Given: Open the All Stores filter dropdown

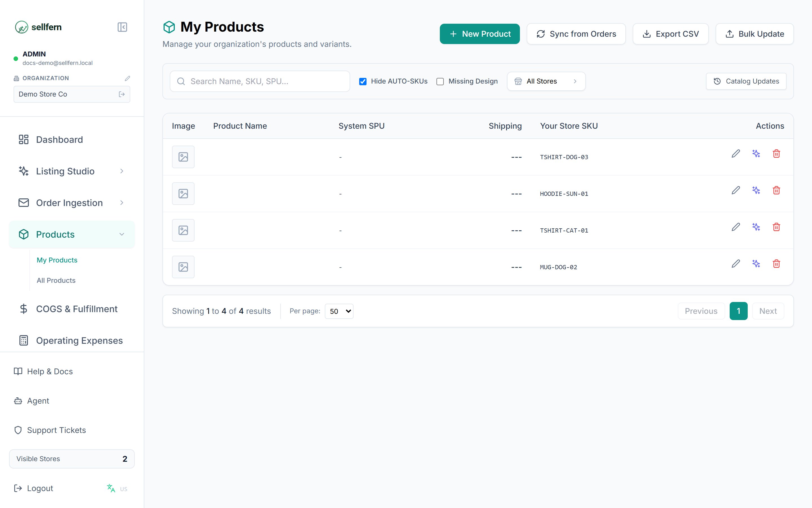Looking at the screenshot, I should [546, 81].
